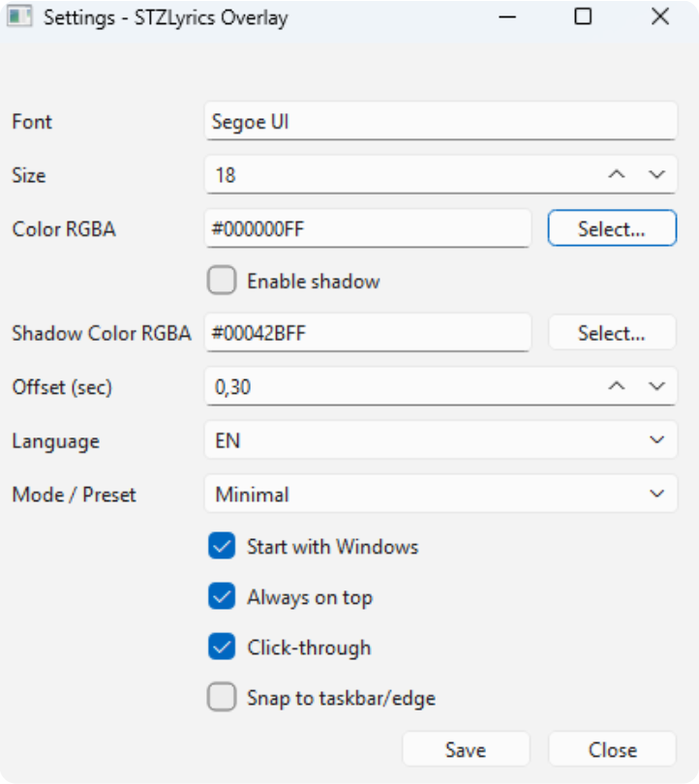Turn off Click-through checkbox
Viewport: 699px width, 784px height.
tap(222, 648)
